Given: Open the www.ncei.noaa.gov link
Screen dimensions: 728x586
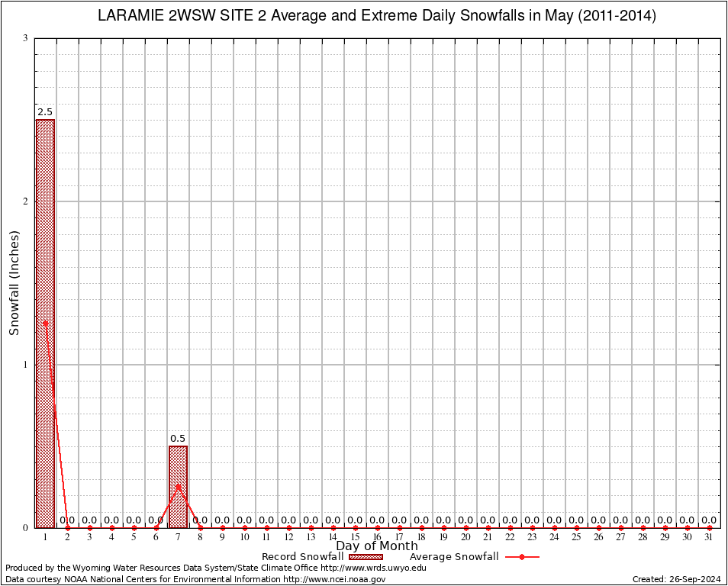Looking at the screenshot, I should coord(334,579).
